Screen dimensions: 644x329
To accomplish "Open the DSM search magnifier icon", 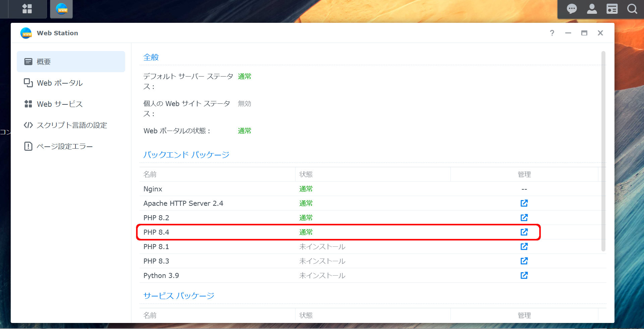I will point(632,9).
